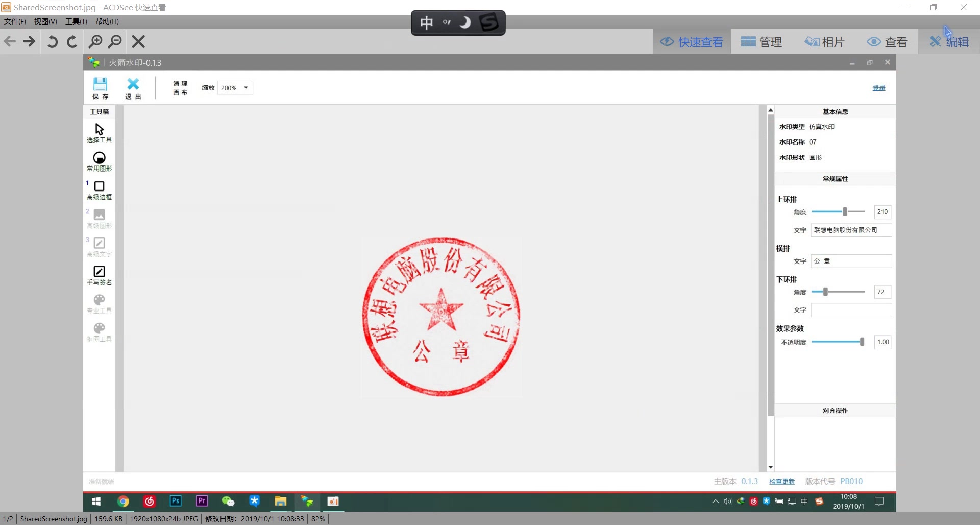Click 版本代号 PB010 text
Image resolution: width=980 pixels, height=525 pixels.
[834, 482]
